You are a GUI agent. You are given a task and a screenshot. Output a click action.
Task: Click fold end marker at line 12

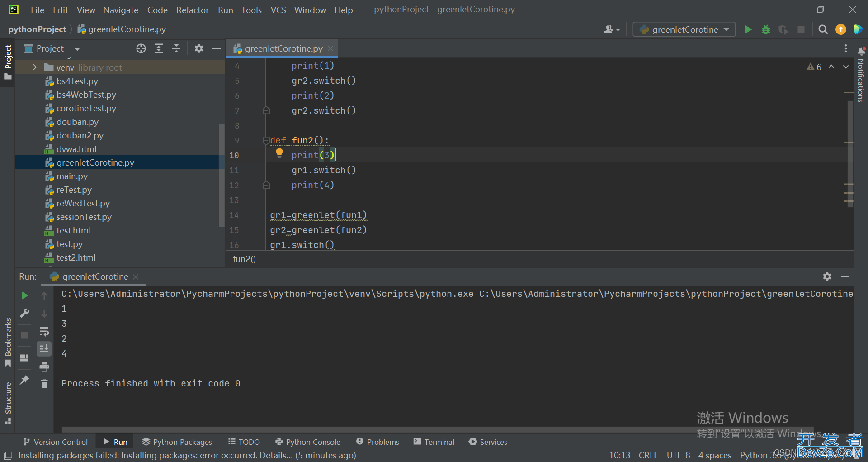click(266, 185)
